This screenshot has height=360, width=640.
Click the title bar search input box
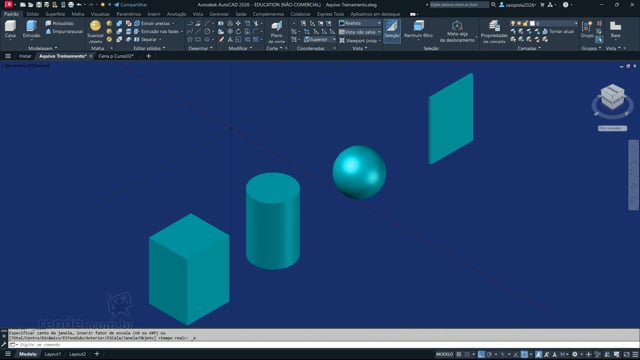[459, 4]
